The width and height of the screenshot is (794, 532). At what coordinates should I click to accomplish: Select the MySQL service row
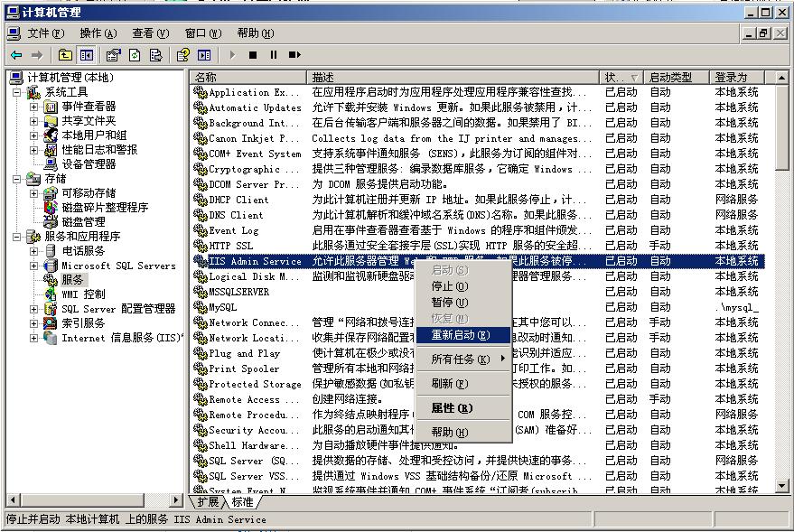pos(477,307)
